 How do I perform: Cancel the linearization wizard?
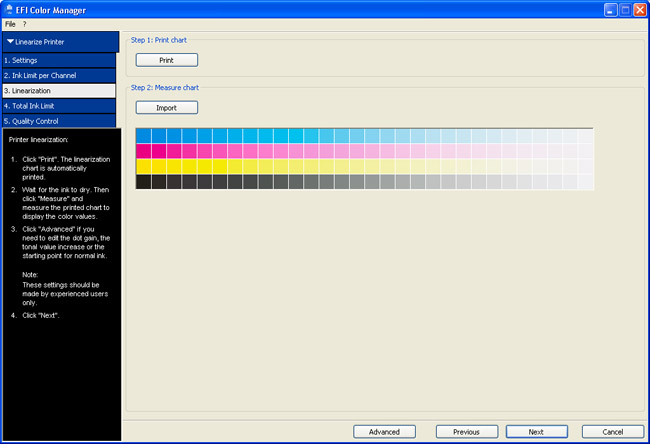tap(613, 432)
